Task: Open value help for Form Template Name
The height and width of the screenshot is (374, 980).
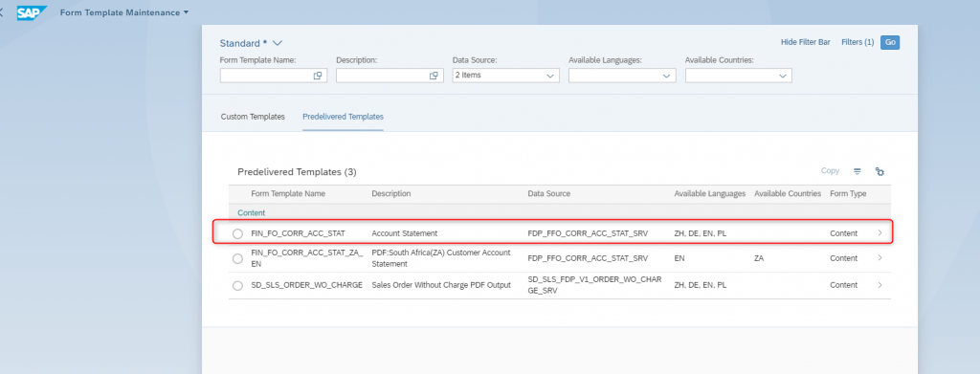Action: pos(318,76)
